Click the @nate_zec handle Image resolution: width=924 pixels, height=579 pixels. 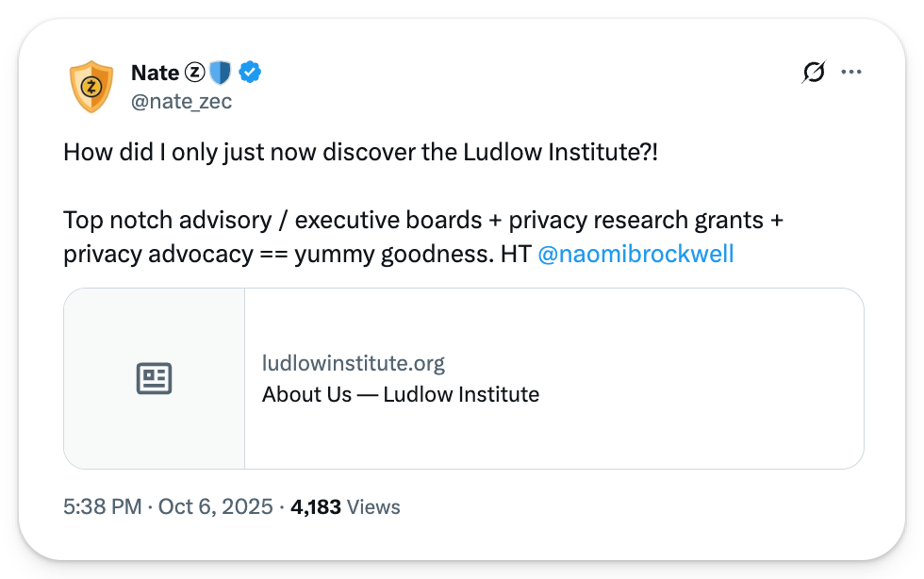click(181, 101)
